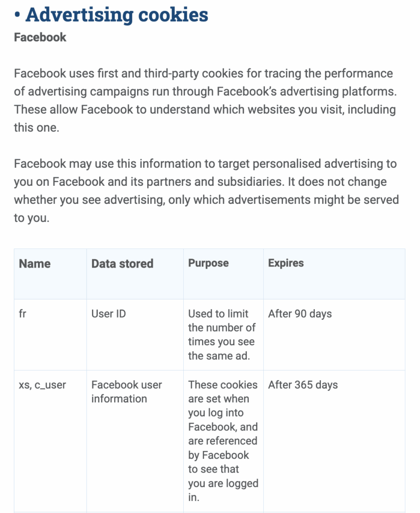Viewport: 420px width, 513px height.
Task: Click the Facebook user information cell
Action: click(x=126, y=392)
